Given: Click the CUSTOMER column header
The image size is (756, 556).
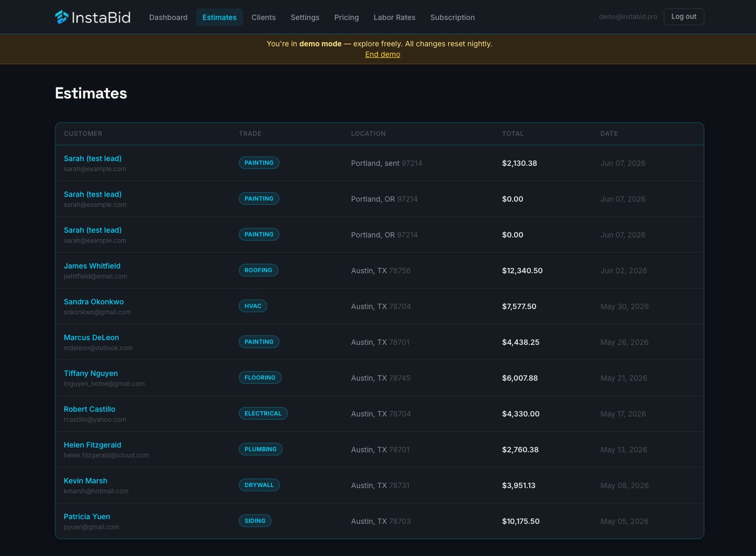Looking at the screenshot, I should point(83,133).
